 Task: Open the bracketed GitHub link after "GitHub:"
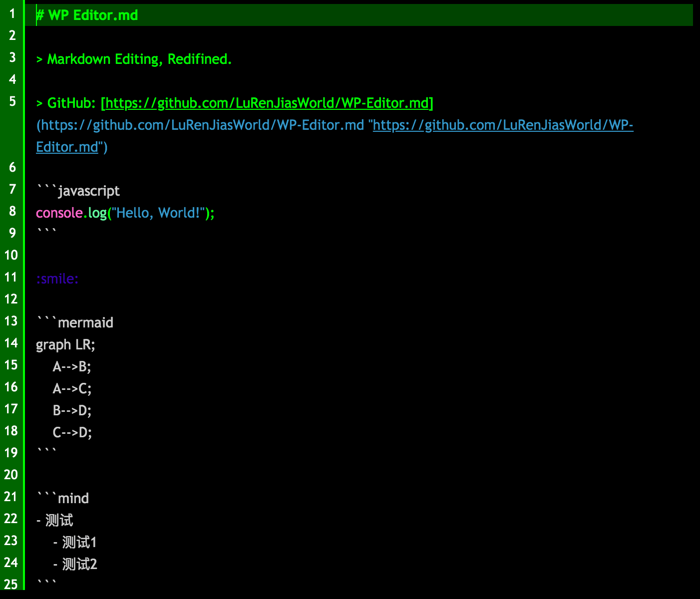(267, 103)
